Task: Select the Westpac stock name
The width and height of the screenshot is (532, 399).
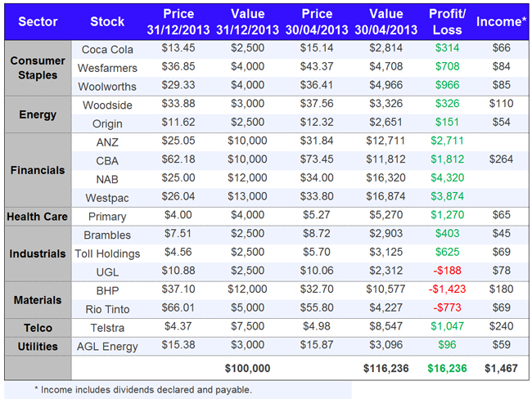Action: tap(107, 198)
